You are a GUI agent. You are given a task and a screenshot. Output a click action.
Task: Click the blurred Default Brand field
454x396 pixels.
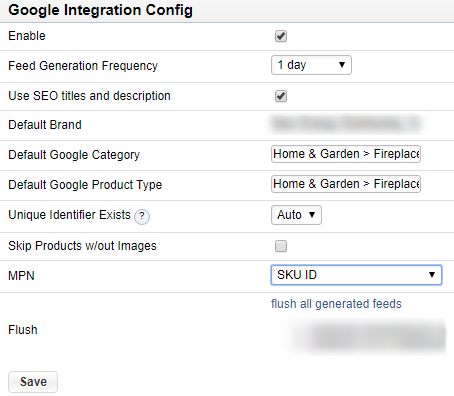click(x=346, y=124)
